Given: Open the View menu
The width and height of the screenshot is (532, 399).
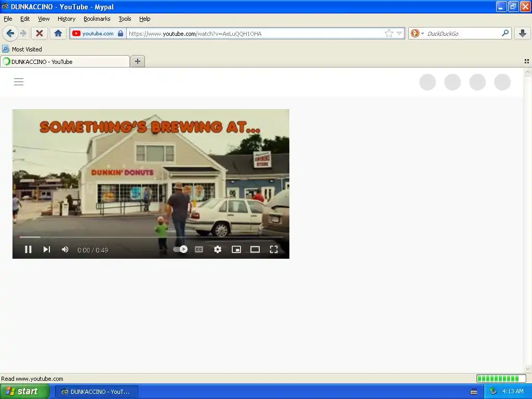Looking at the screenshot, I should [x=44, y=19].
